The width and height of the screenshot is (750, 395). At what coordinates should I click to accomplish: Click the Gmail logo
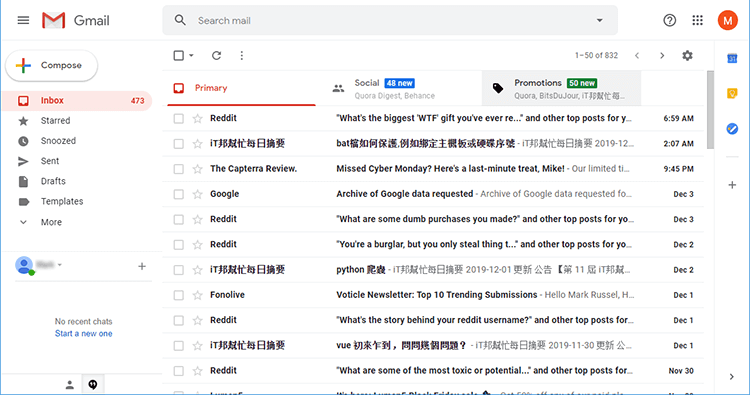coord(76,21)
